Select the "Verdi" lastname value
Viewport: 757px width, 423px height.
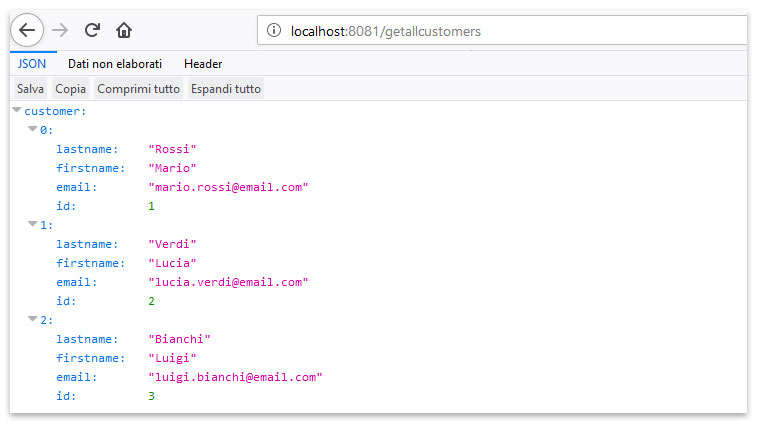click(172, 244)
